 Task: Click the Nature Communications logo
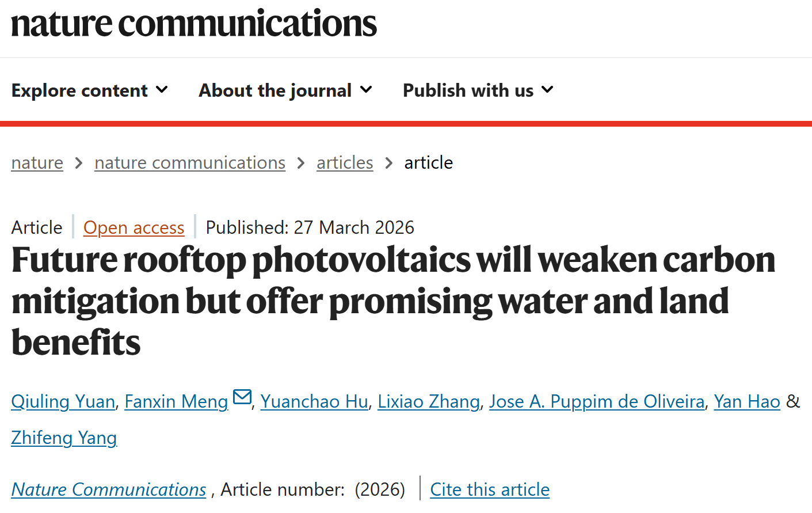(x=194, y=24)
